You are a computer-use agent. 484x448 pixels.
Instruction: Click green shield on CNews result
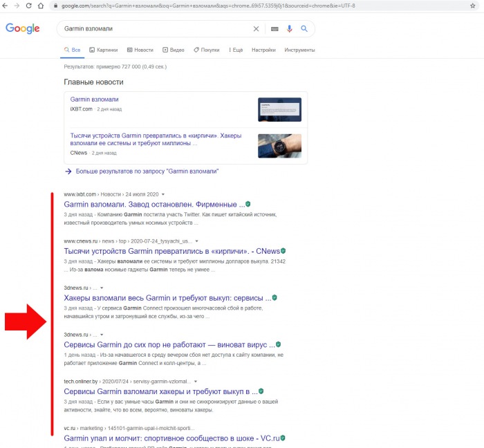[283, 251]
